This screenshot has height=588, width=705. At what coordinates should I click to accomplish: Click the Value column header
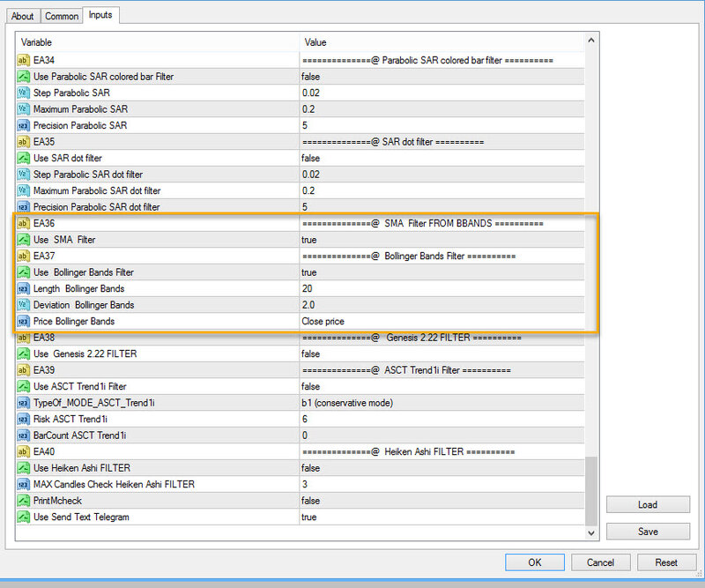tap(442, 42)
